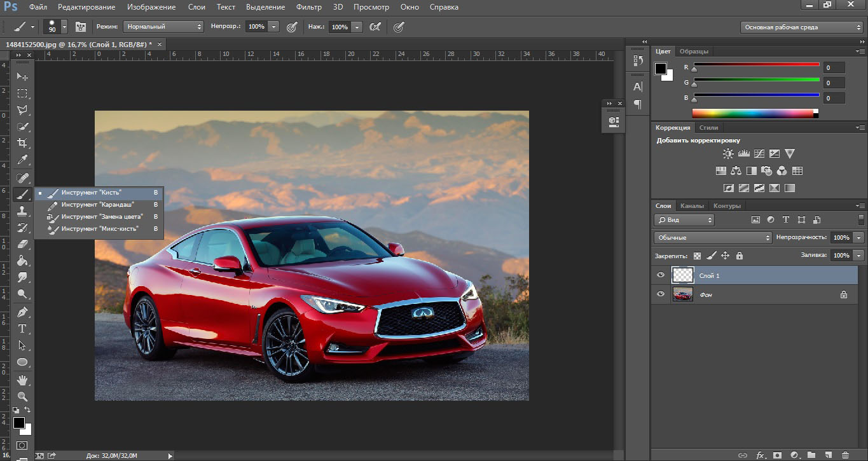This screenshot has width=868, height=461.
Task: Open the Наж. flow slider arrow
Action: pyautogui.click(x=357, y=27)
